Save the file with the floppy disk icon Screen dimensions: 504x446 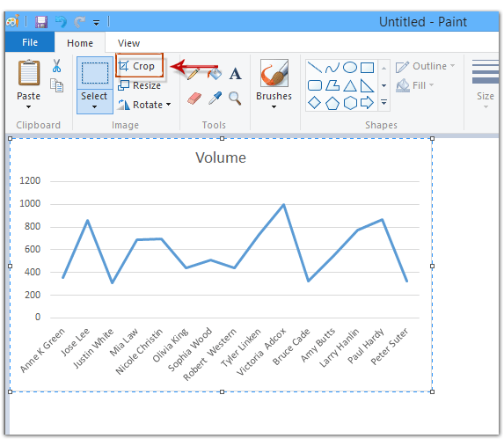click(41, 22)
